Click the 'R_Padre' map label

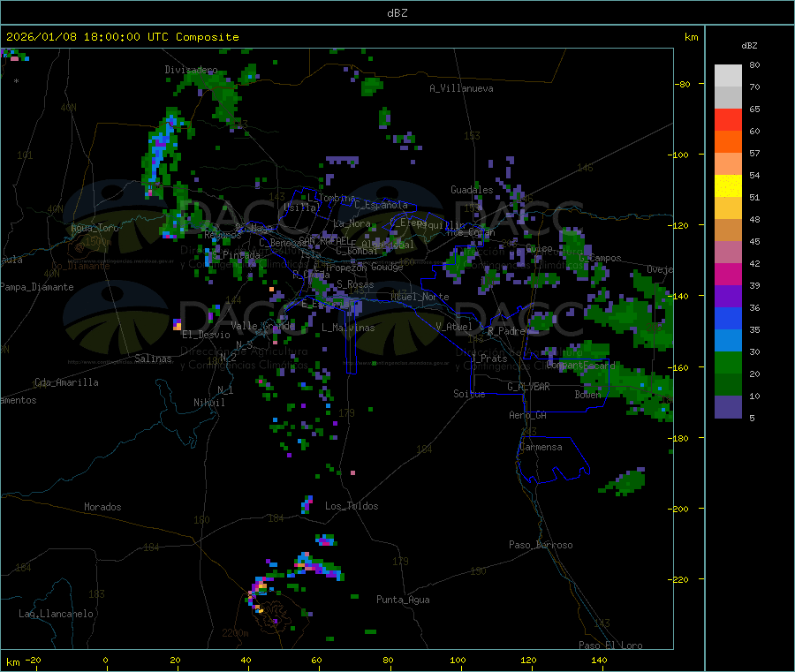click(x=506, y=331)
